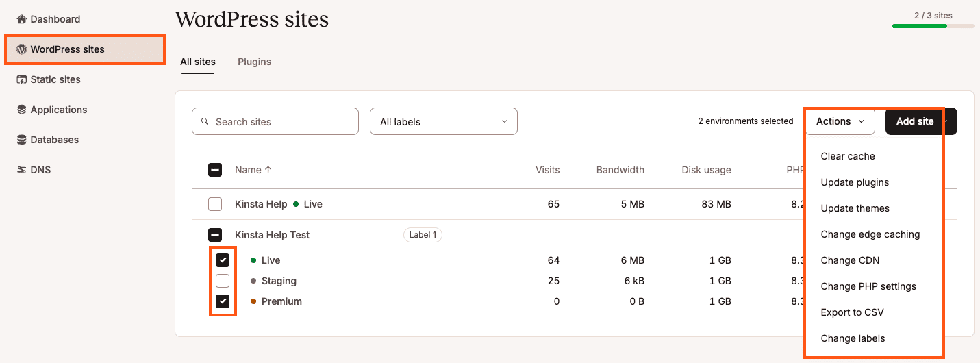This screenshot has height=363, width=980.
Task: Toggle the select-all checkbox in header
Action: click(x=215, y=170)
